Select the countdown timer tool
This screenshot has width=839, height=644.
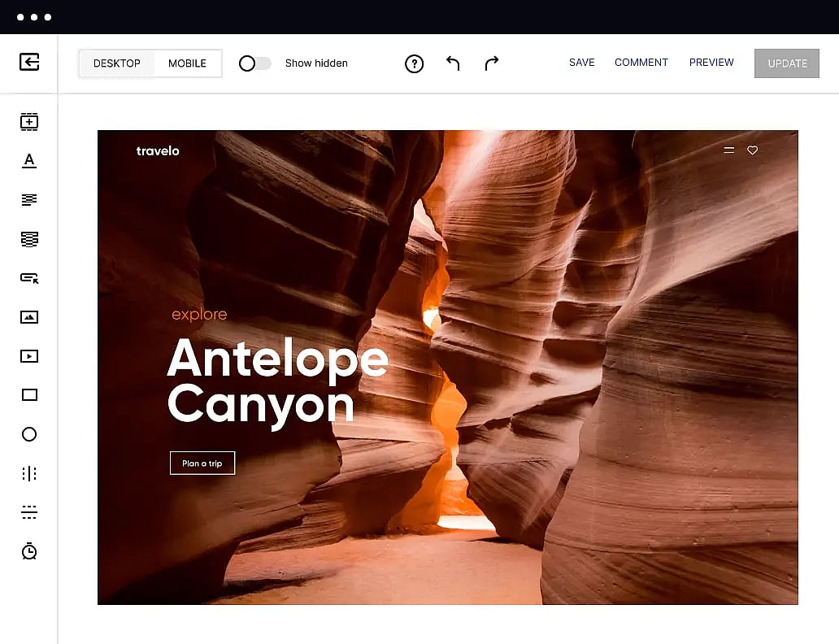pyautogui.click(x=29, y=551)
